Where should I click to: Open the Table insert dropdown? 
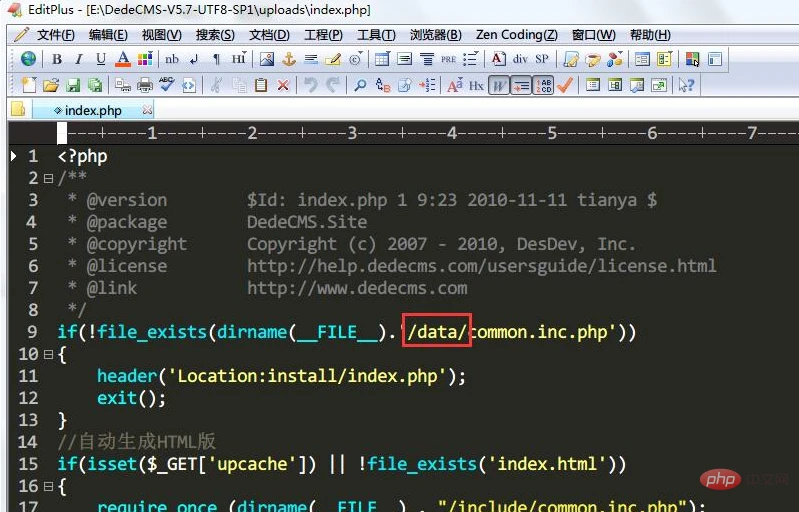[382, 59]
